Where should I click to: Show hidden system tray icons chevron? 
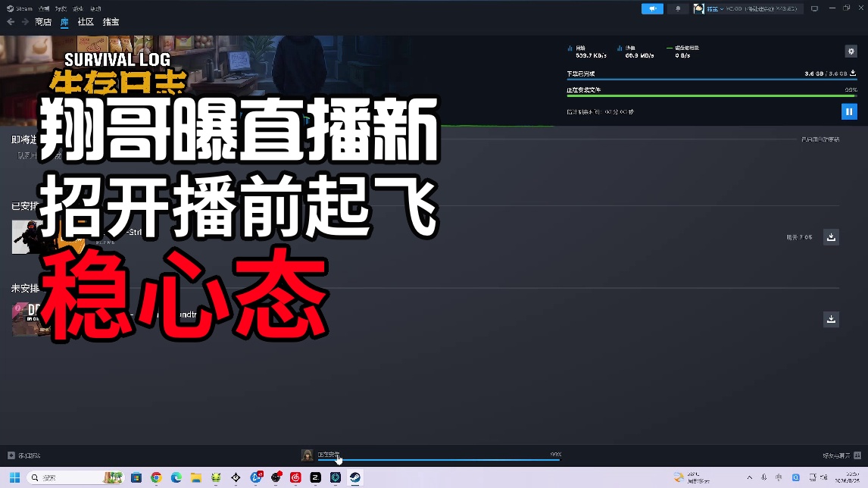750,477
